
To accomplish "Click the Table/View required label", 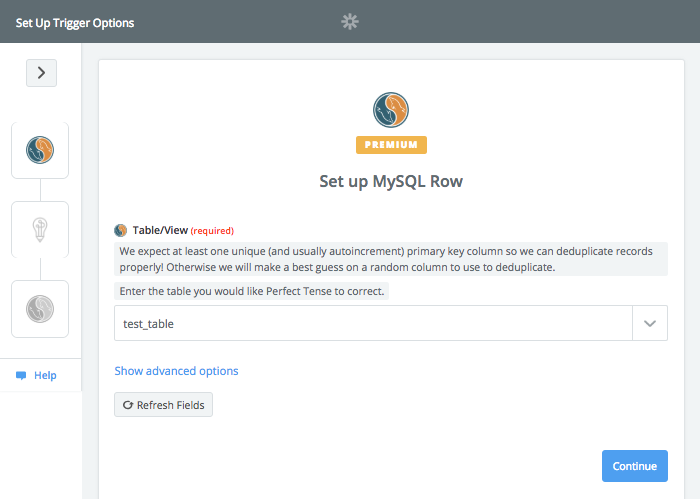I will tap(183, 230).
